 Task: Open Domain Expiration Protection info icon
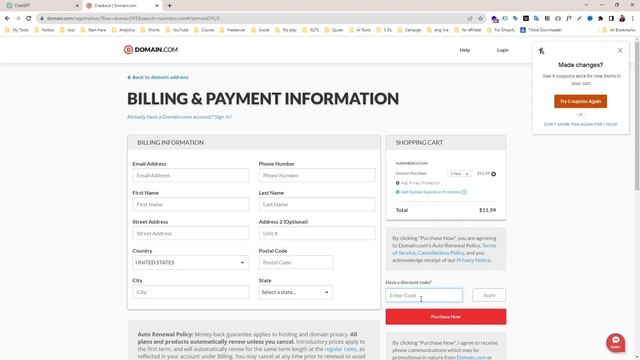click(464, 192)
